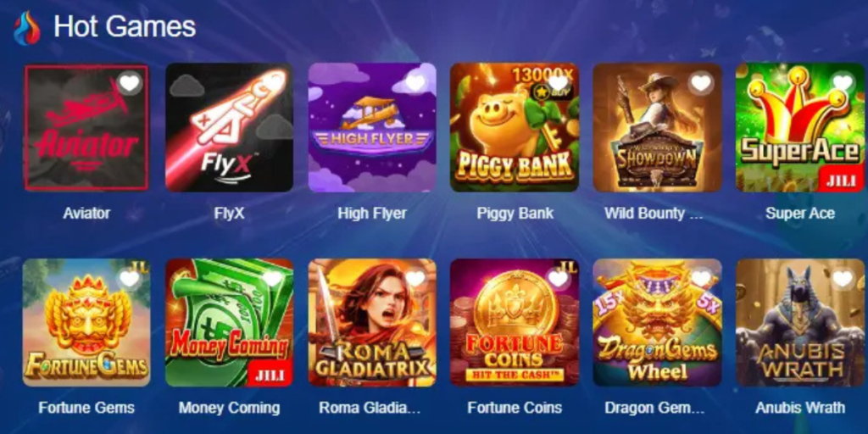Viewport: 868px width, 434px height.
Task: Select the Aviator red plane thumbnail
Action: point(86,127)
